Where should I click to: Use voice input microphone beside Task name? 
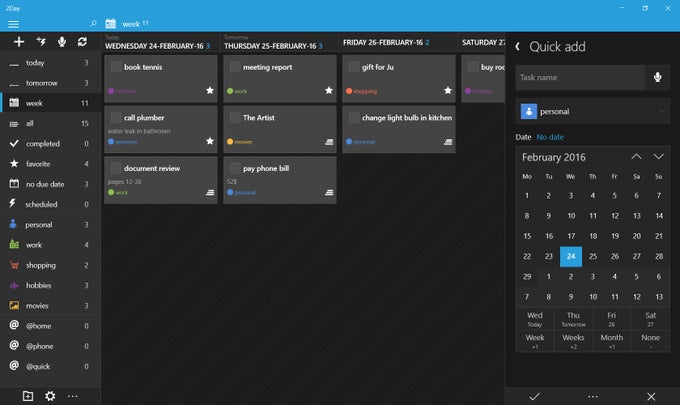(x=658, y=77)
